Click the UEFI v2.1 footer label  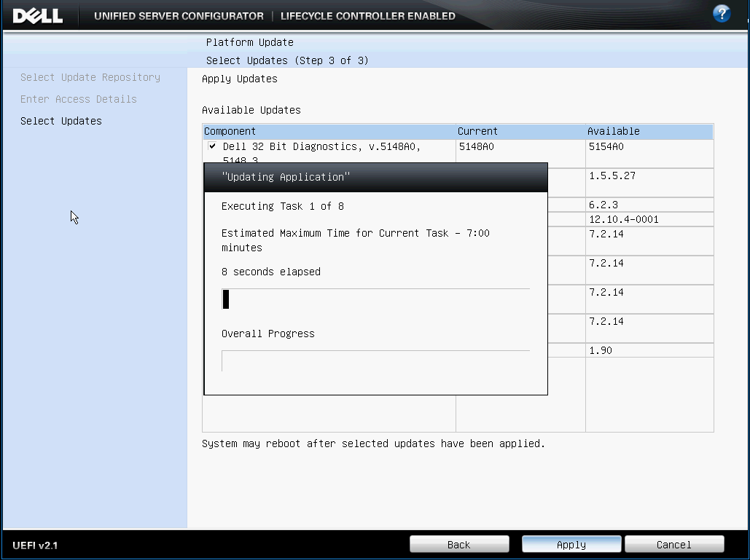35,545
